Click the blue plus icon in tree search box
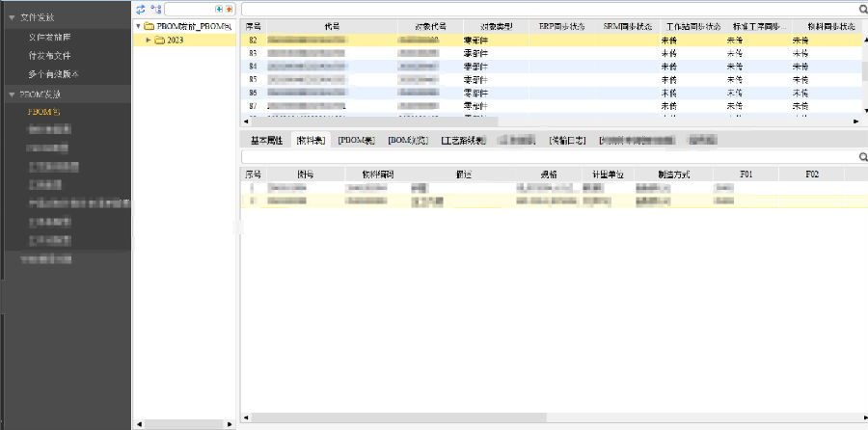 pos(219,9)
